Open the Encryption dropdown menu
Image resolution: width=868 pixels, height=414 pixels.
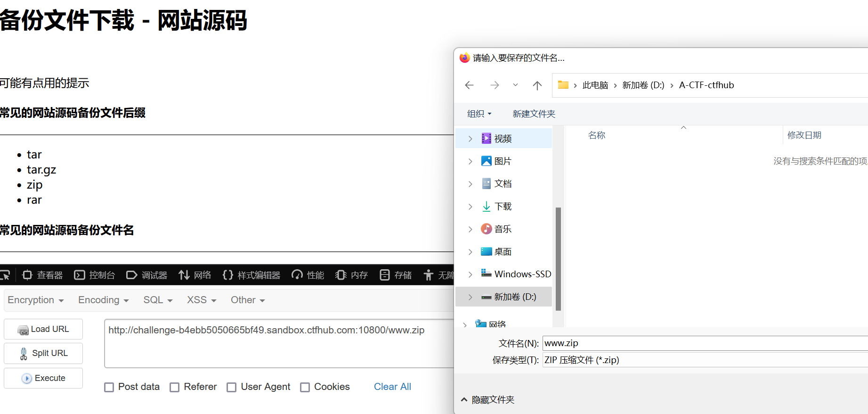pos(36,300)
